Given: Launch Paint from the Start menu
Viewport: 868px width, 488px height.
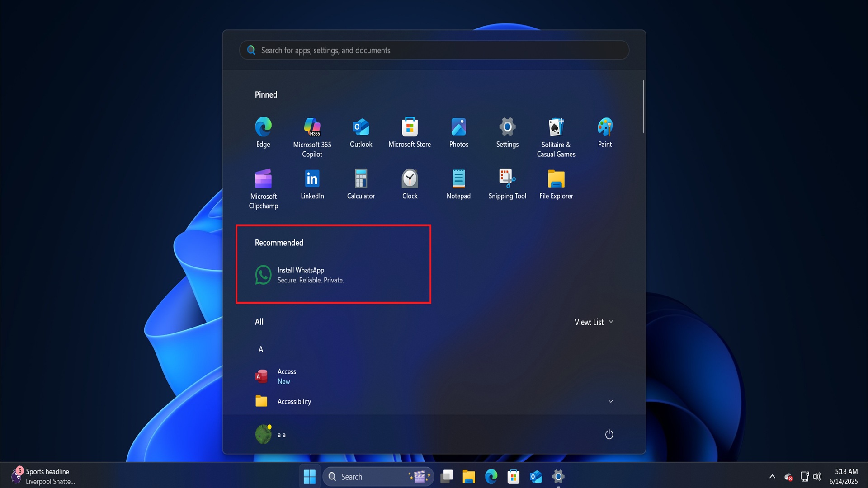Looking at the screenshot, I should pos(605,127).
